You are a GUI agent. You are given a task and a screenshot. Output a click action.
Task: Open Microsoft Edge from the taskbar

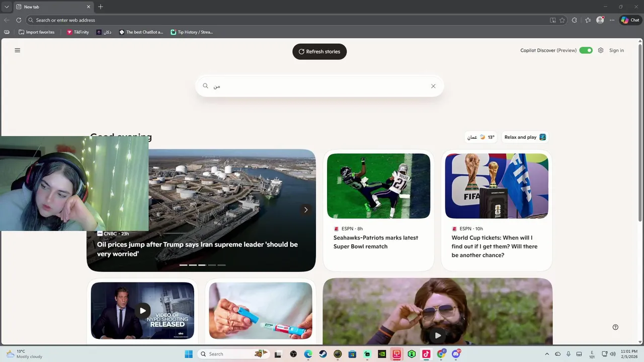tap(308, 354)
